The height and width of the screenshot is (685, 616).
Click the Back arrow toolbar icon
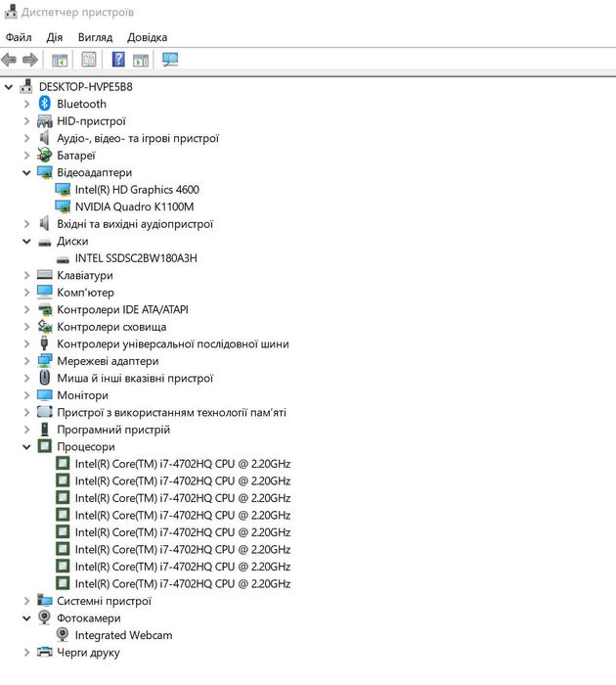(x=9, y=60)
